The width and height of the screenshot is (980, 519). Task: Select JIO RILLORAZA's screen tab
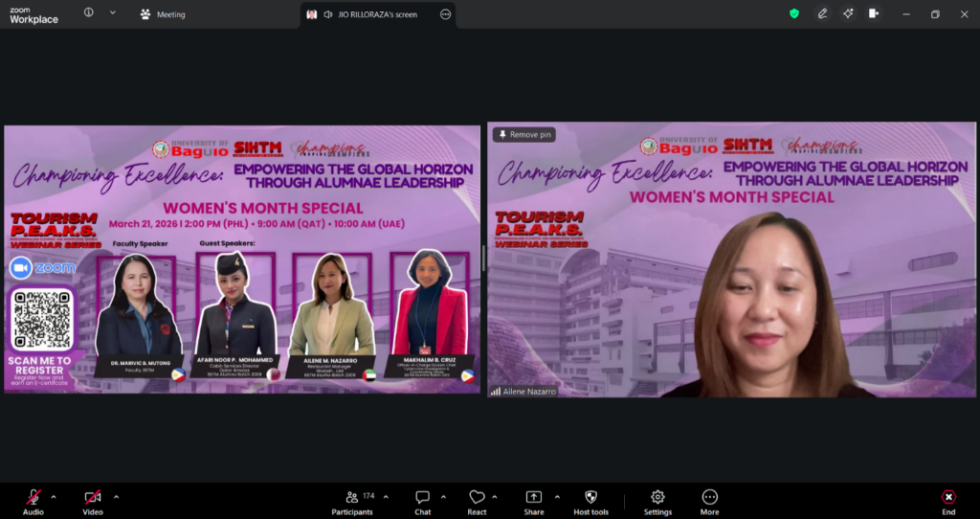click(x=377, y=14)
